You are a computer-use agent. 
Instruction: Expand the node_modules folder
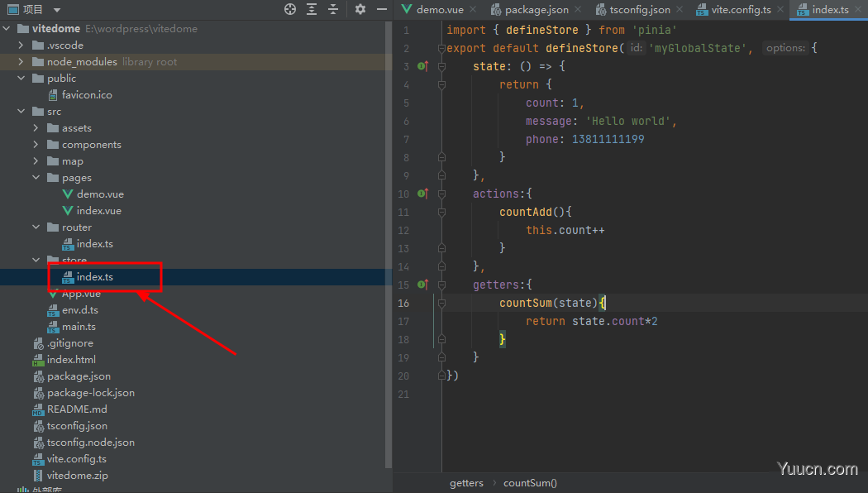(x=21, y=61)
